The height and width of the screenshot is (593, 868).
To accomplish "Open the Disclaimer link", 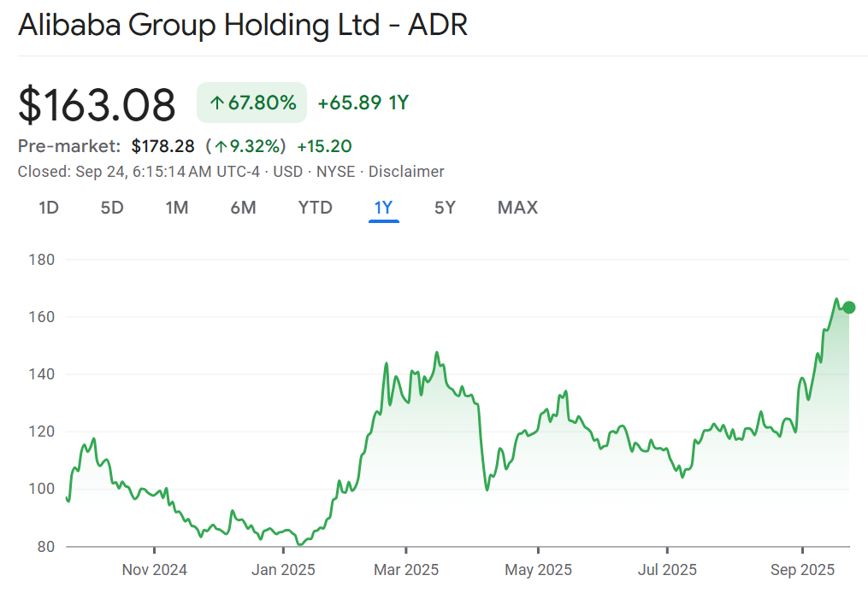I will tap(406, 172).
